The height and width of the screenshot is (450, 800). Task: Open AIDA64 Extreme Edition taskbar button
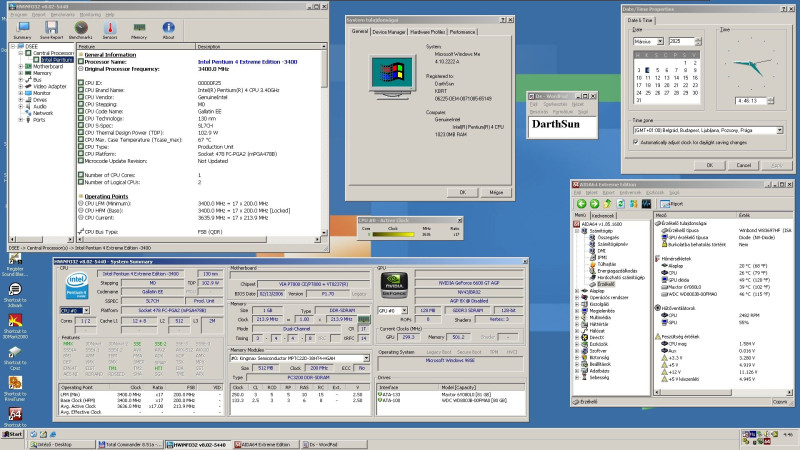(x=265, y=444)
